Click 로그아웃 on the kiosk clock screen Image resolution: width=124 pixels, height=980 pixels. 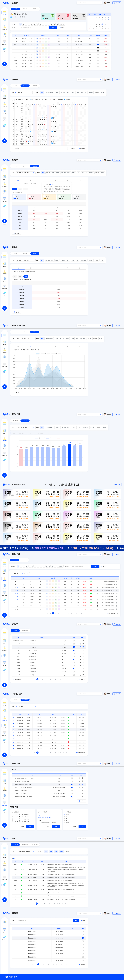(117, 485)
